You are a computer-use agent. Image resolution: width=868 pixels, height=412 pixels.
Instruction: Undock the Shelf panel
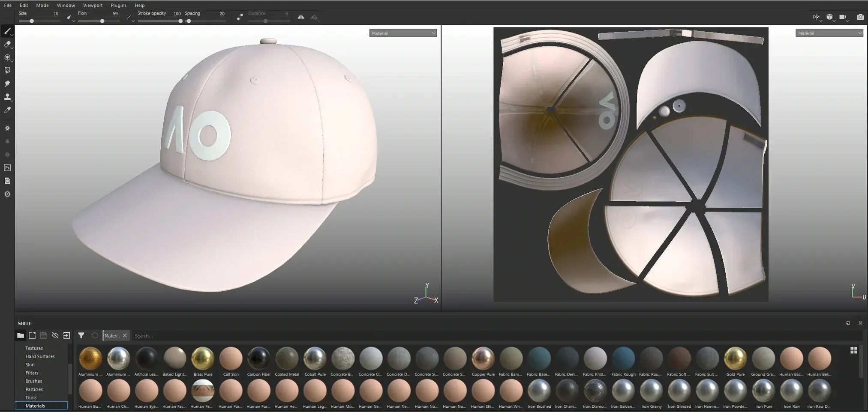click(x=848, y=323)
